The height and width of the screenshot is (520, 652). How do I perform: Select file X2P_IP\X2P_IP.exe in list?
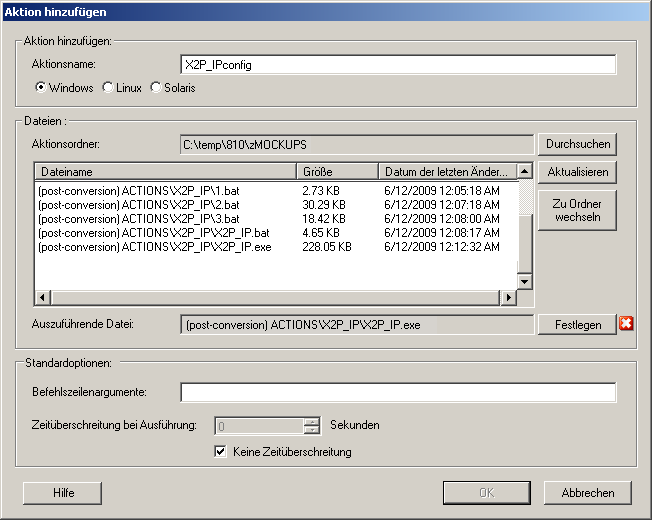click(155, 247)
